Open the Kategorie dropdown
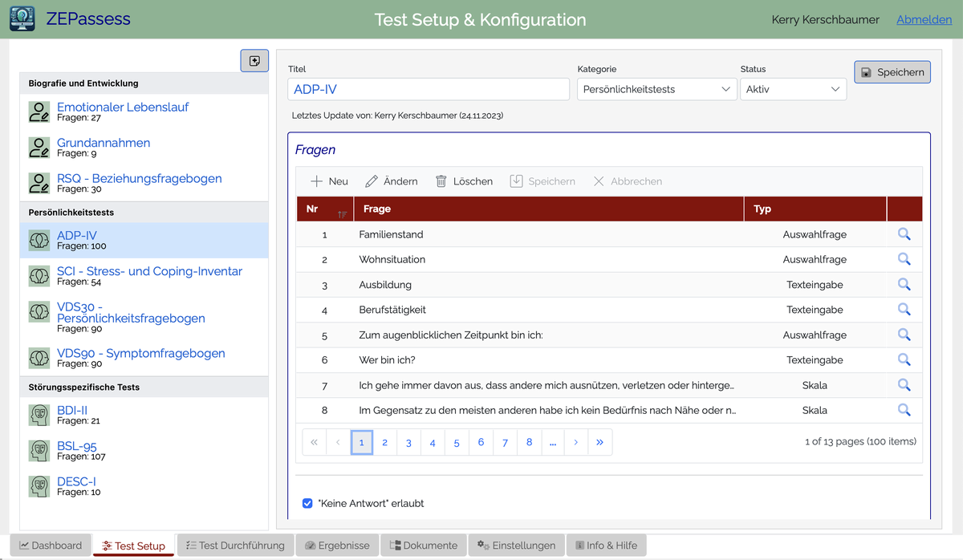 (x=656, y=89)
